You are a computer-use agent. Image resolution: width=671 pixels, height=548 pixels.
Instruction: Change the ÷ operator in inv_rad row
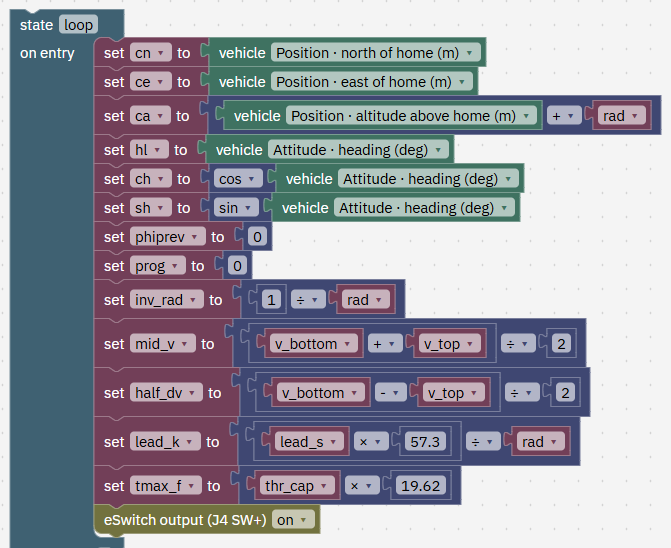[x=308, y=300]
